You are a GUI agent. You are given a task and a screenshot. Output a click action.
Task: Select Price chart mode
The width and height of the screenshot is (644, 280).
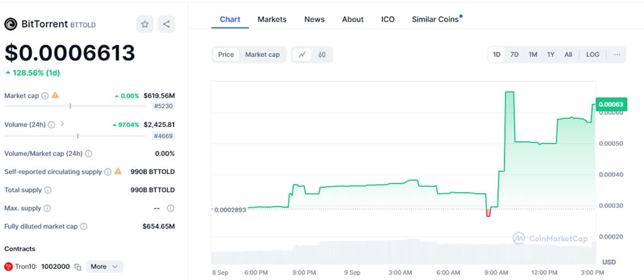pyautogui.click(x=226, y=55)
